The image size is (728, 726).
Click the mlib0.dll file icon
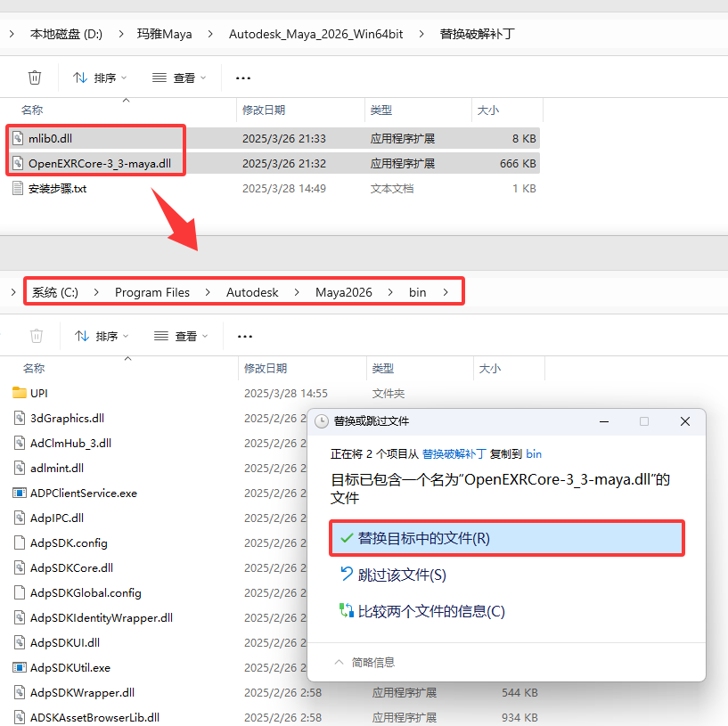(x=18, y=138)
